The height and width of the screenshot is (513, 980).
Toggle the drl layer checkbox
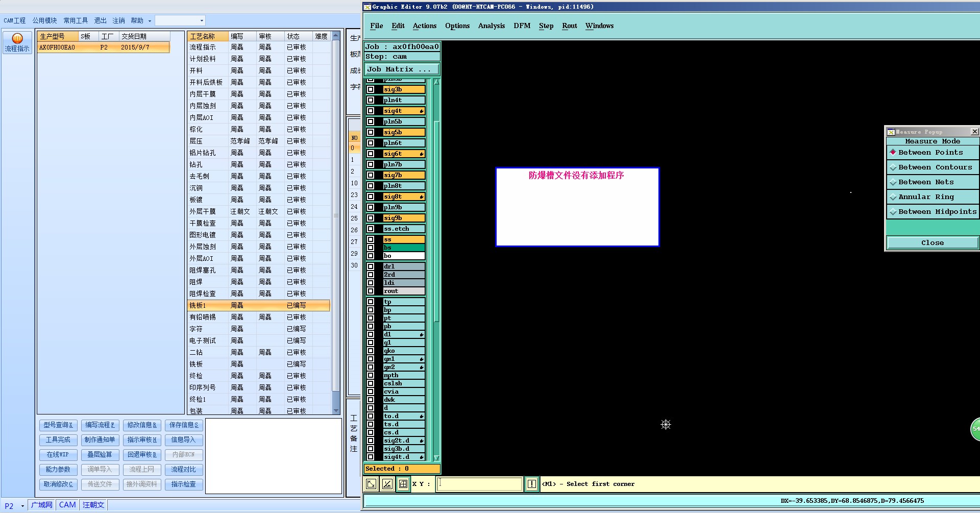[371, 266]
